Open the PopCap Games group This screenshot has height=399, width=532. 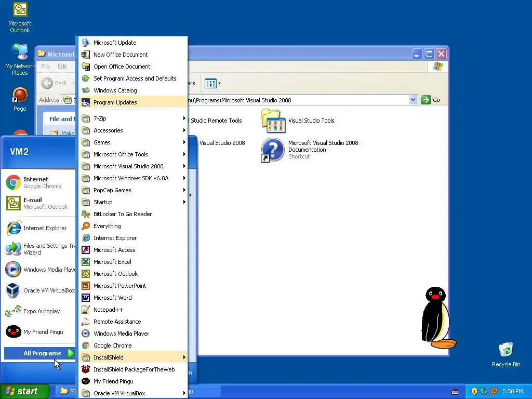coord(133,190)
